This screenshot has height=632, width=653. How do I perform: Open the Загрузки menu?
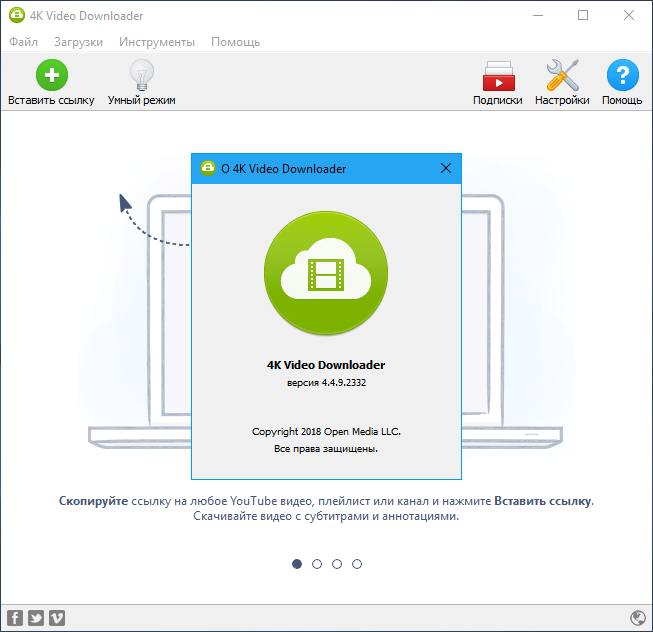click(x=78, y=42)
